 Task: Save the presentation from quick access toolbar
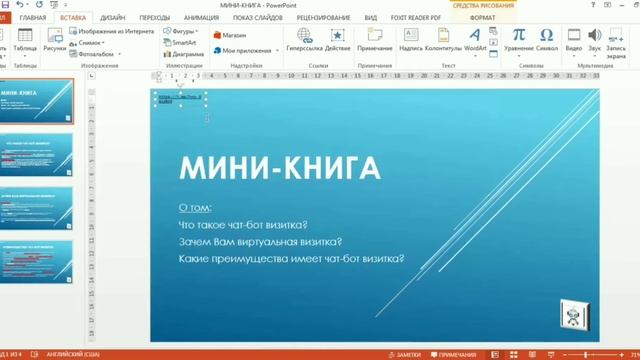pyautogui.click(x=5, y=5)
